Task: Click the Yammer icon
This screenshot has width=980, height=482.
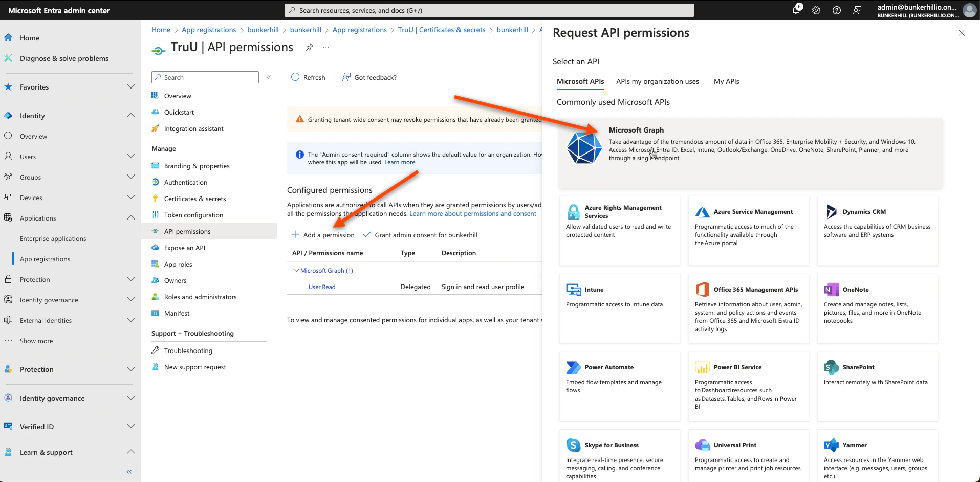Action: tap(831, 445)
